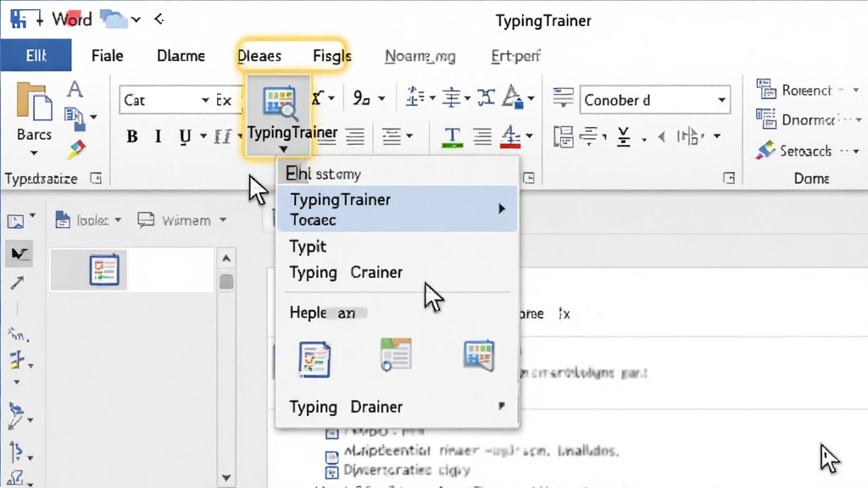The height and width of the screenshot is (488, 868).
Task: Click the navigation pane scroll down arrow
Action: pyautogui.click(x=225, y=478)
